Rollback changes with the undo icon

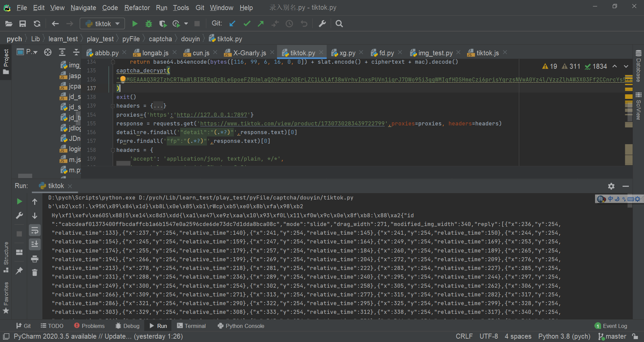pos(304,23)
